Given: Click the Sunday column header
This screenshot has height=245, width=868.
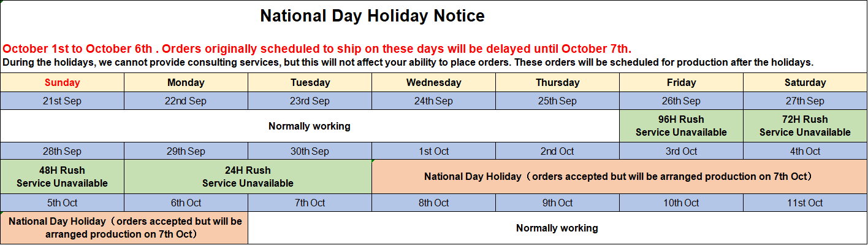Looking at the screenshot, I should click(x=62, y=82).
